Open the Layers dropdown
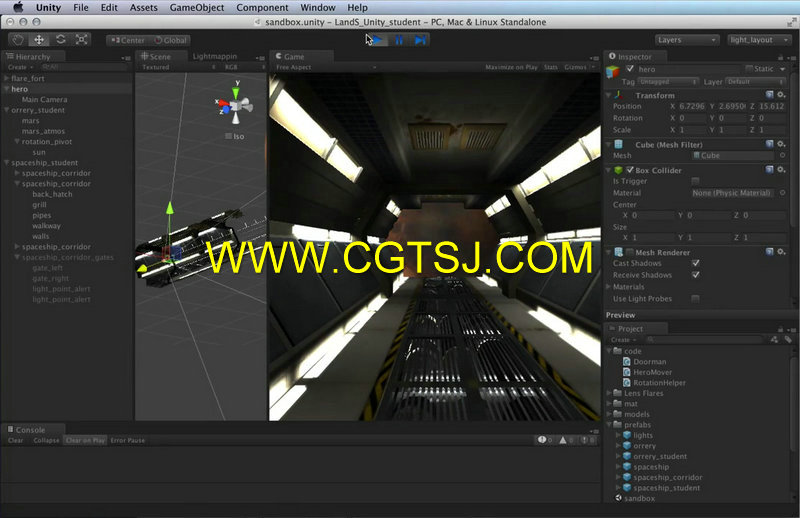 coord(687,40)
